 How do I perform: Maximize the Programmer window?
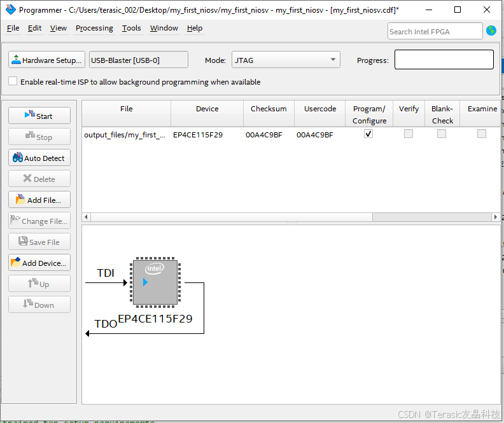point(458,10)
